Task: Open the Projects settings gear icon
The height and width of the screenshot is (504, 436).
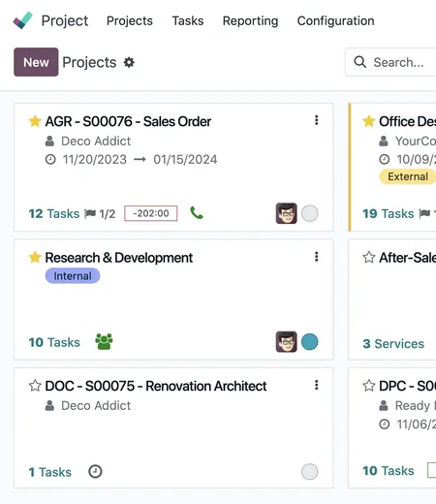Action: pos(129,62)
